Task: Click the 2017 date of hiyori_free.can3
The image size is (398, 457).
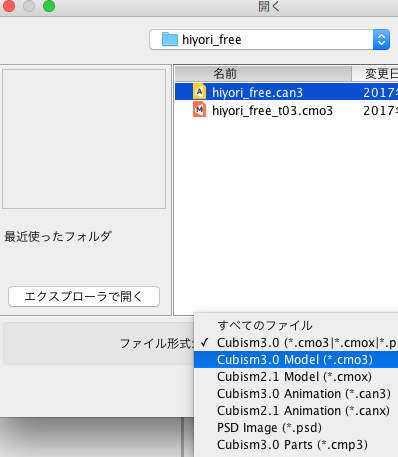Action: (380, 92)
